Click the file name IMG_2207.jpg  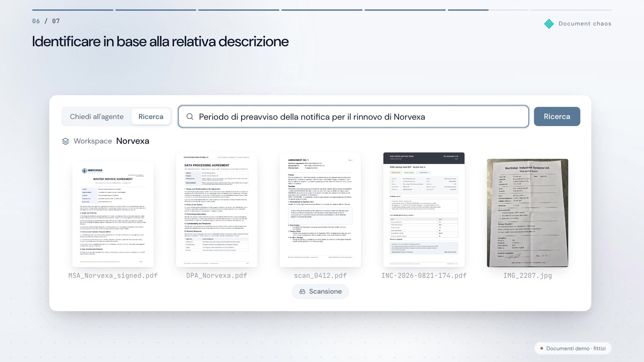tap(528, 276)
